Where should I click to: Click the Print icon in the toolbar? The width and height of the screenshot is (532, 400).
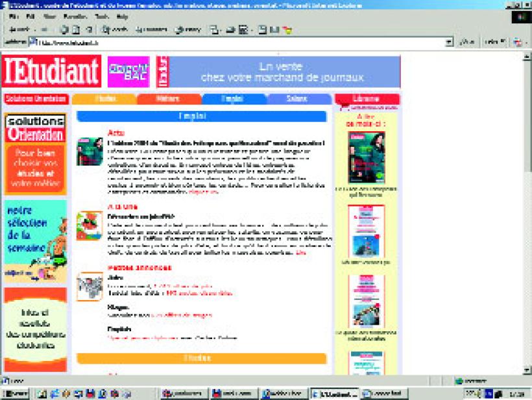tap(230, 29)
